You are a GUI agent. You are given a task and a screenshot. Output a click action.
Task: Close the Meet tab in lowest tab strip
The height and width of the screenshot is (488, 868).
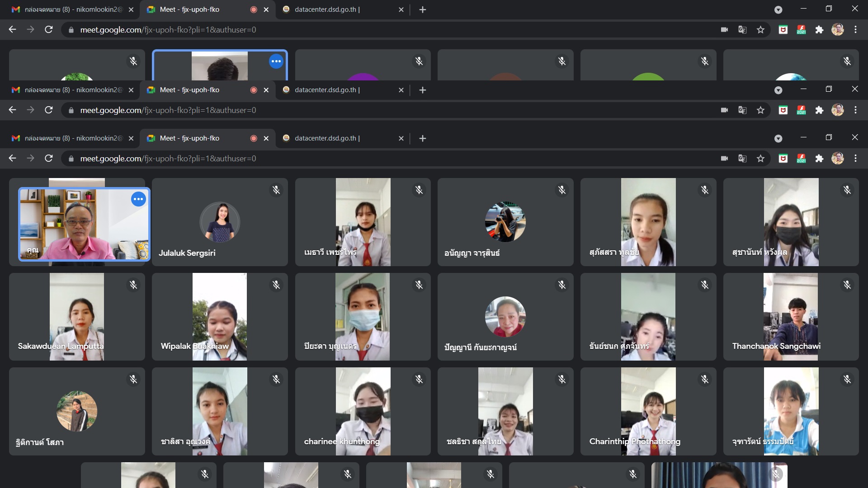(266, 138)
